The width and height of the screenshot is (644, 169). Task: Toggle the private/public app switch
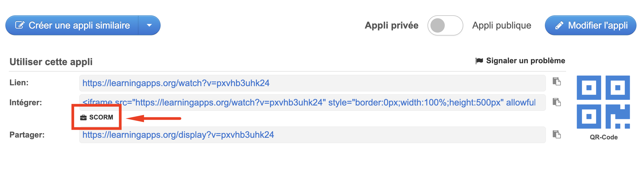(445, 26)
